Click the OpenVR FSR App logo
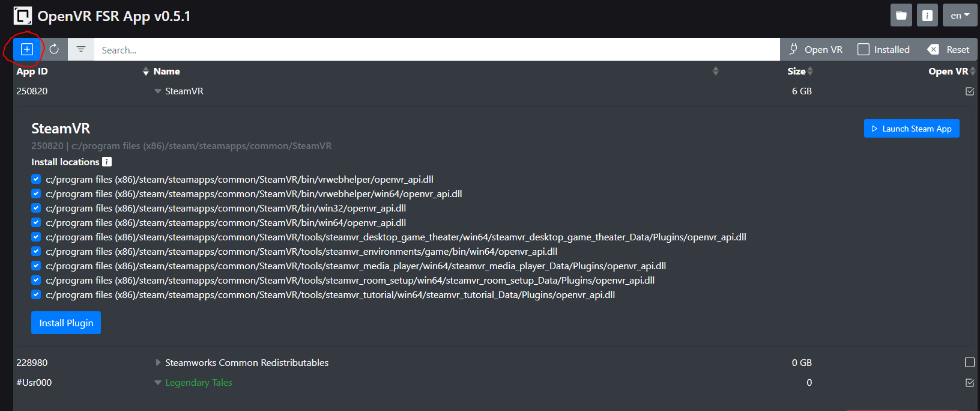 pos(23,16)
